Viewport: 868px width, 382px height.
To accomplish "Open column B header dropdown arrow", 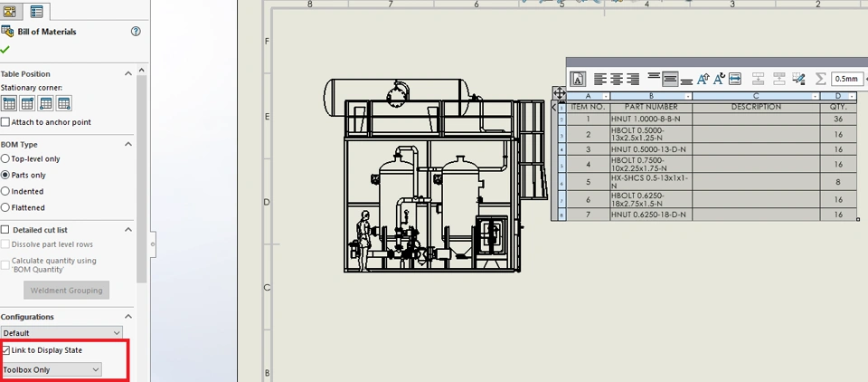I will pyautogui.click(x=688, y=97).
